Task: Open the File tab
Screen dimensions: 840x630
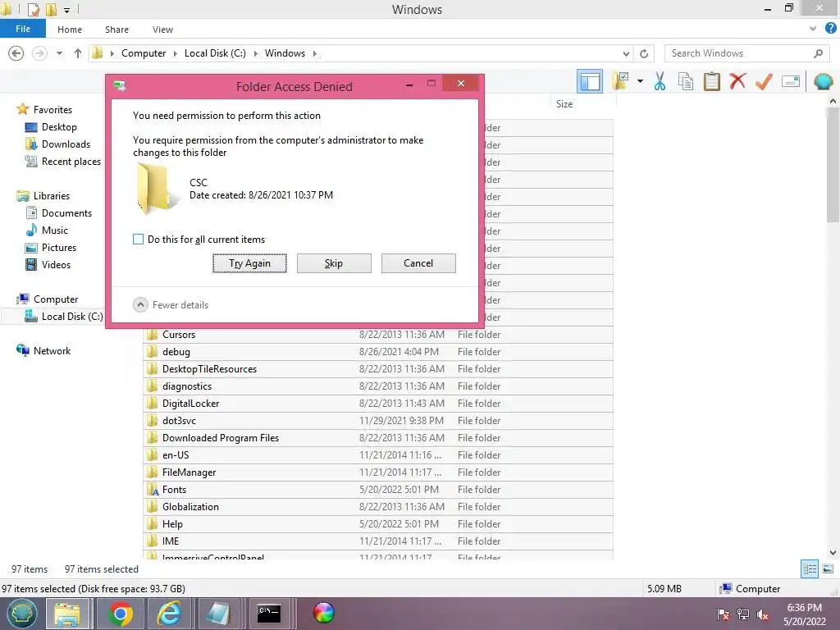Action: click(x=23, y=29)
